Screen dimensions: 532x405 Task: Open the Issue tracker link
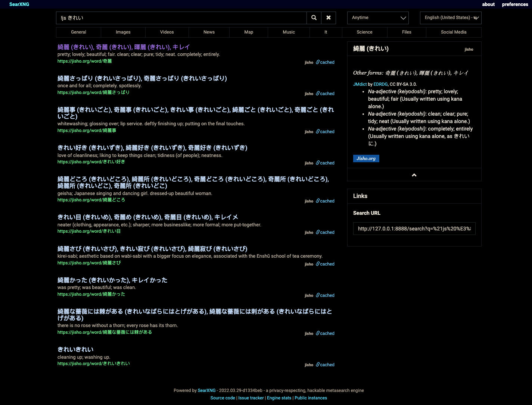251,398
